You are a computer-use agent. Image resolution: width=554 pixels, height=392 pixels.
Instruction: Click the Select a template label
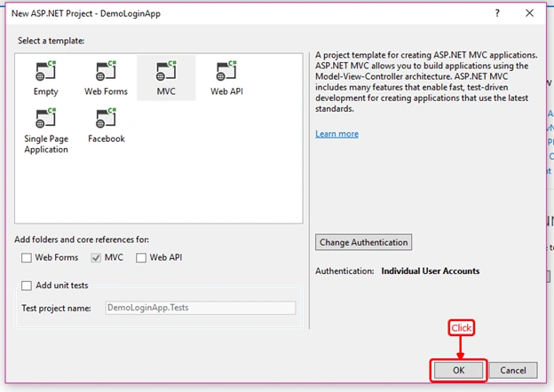point(51,41)
